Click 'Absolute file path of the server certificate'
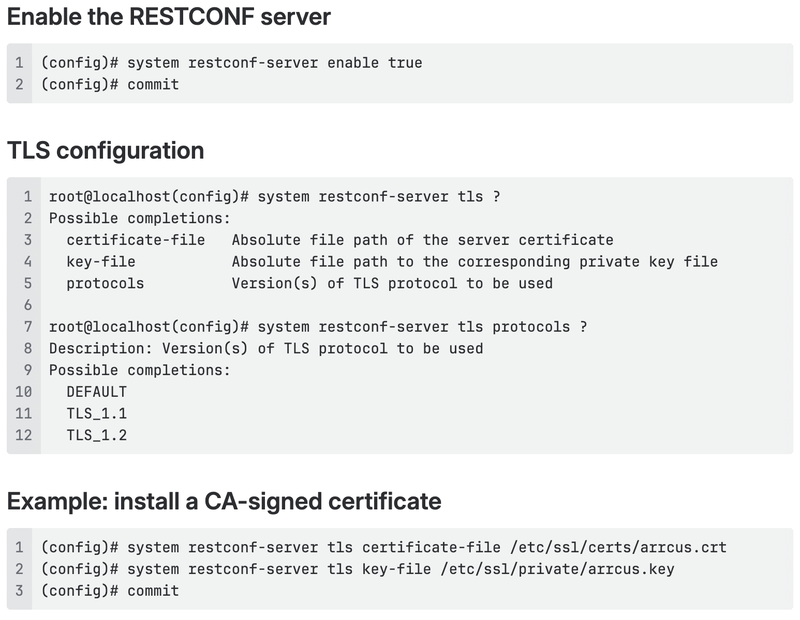The image size is (800, 620). [x=422, y=240]
